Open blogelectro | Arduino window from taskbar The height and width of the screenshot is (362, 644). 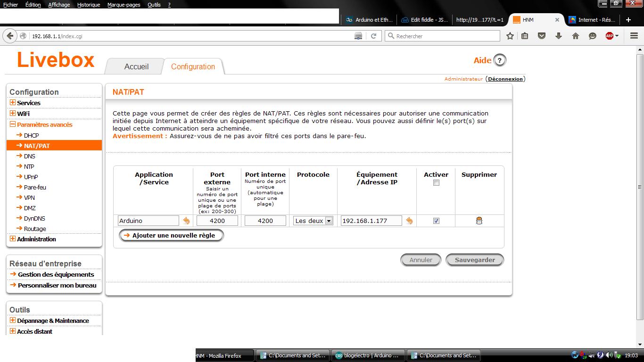pos(368,355)
